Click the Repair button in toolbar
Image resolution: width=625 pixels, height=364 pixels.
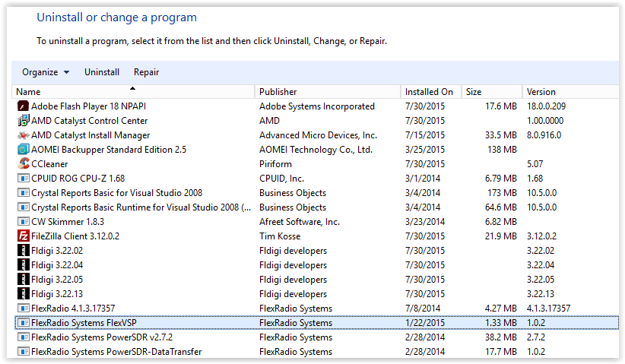[x=146, y=72]
